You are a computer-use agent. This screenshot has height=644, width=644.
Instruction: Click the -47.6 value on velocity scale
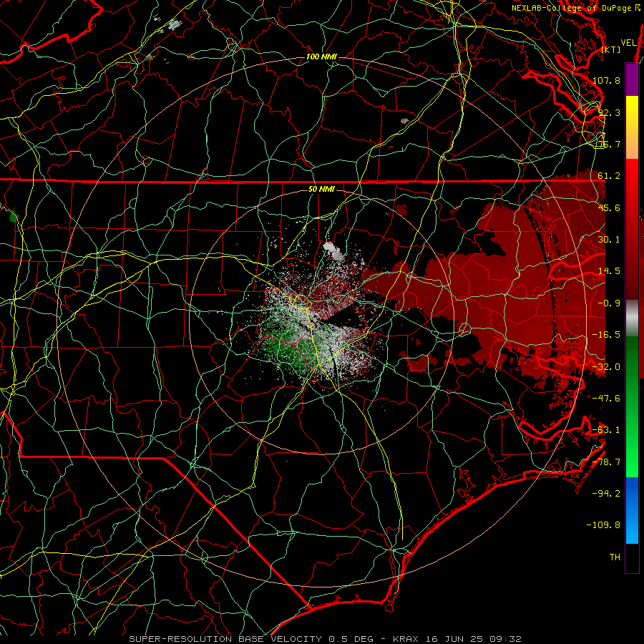606,399
